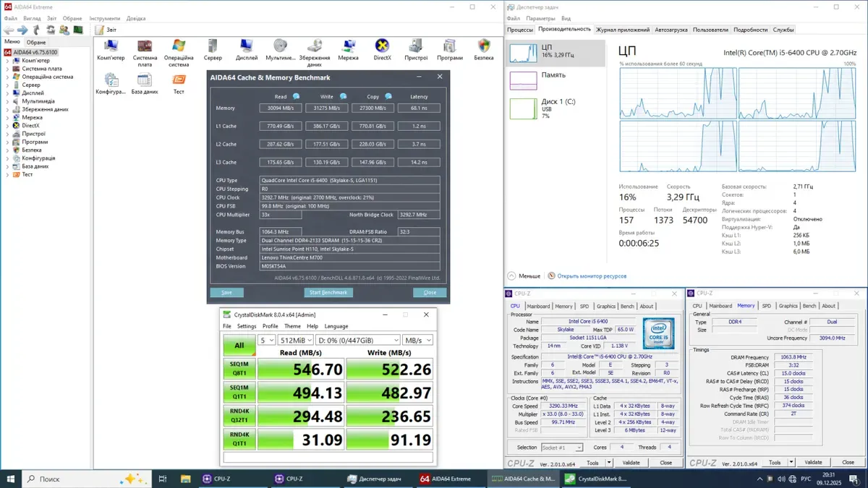The width and height of the screenshot is (868, 488).
Task: Click the info bubble beside Read column
Action: [296, 96]
